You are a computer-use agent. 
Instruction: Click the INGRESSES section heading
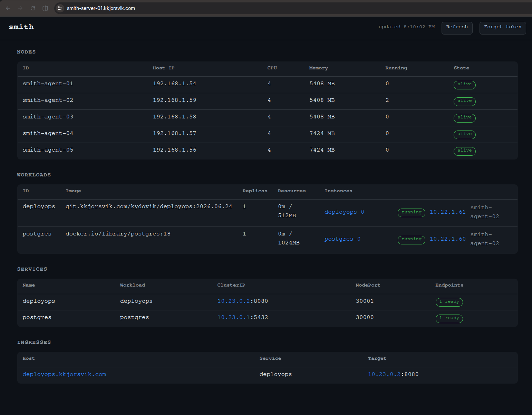click(34, 342)
